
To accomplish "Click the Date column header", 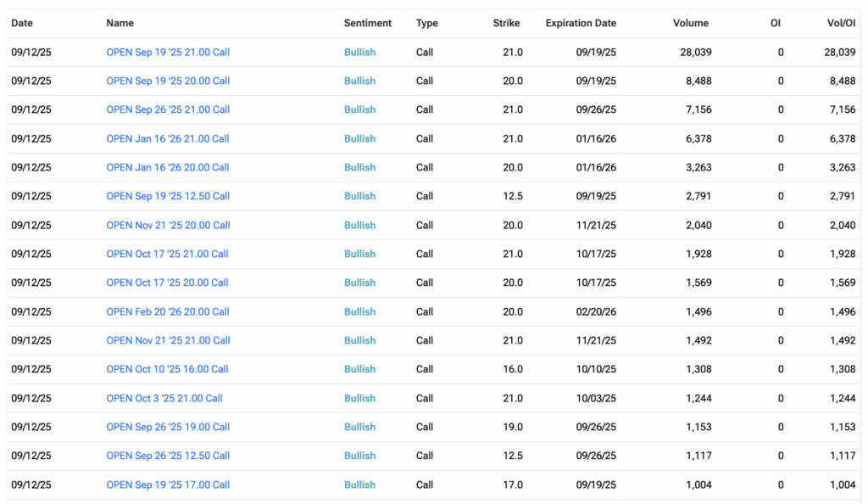I will [22, 23].
